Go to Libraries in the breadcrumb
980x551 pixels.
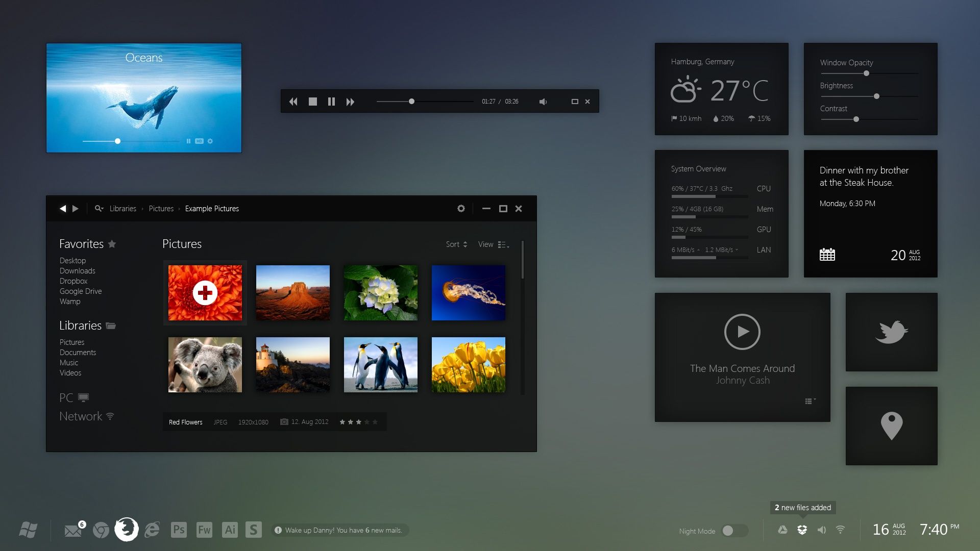click(x=122, y=209)
